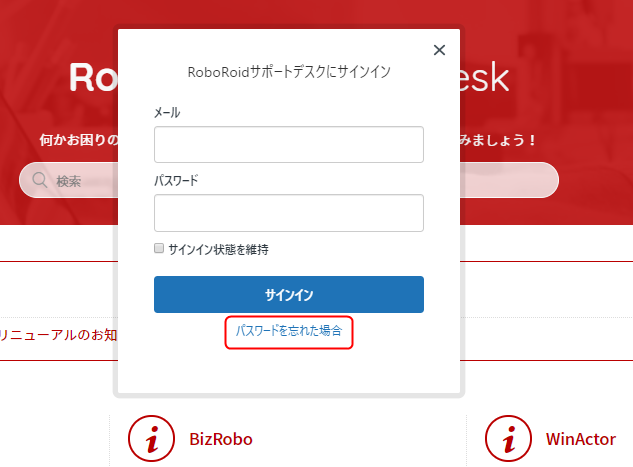Focus the メール input field
The image size is (633, 467).
pos(289,144)
